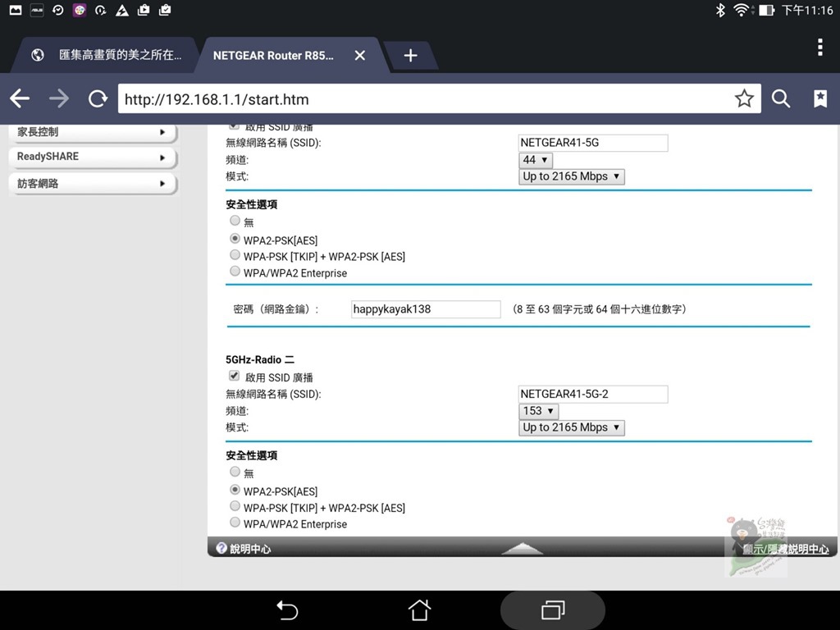This screenshot has width=840, height=630.
Task: Tap the clock showing 下午11:16
Action: coord(807,10)
